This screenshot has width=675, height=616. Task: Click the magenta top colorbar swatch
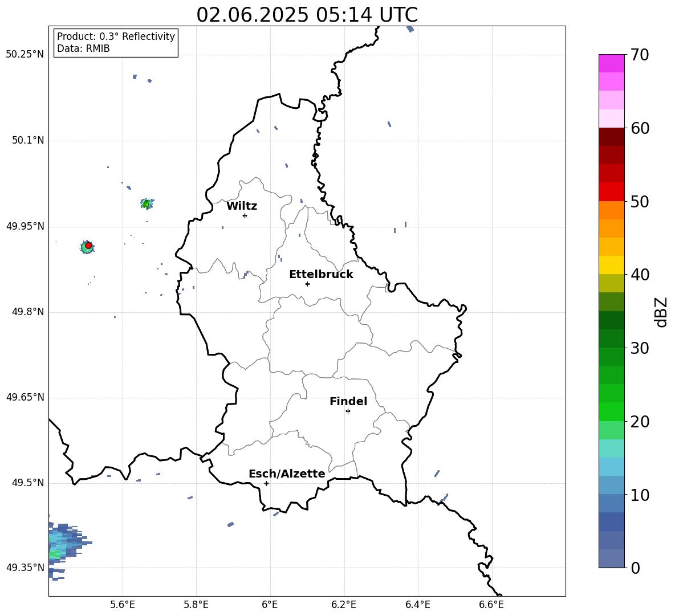pyautogui.click(x=611, y=63)
